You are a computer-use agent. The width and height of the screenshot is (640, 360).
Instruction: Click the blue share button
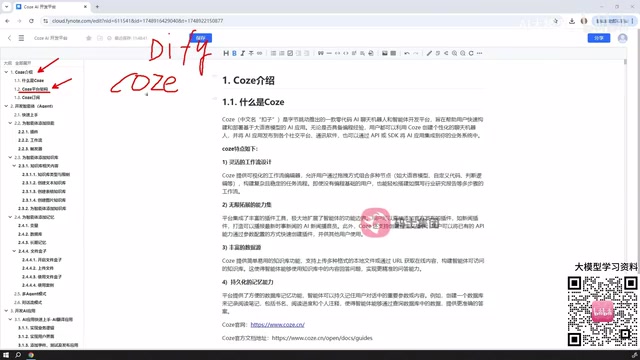(x=599, y=38)
